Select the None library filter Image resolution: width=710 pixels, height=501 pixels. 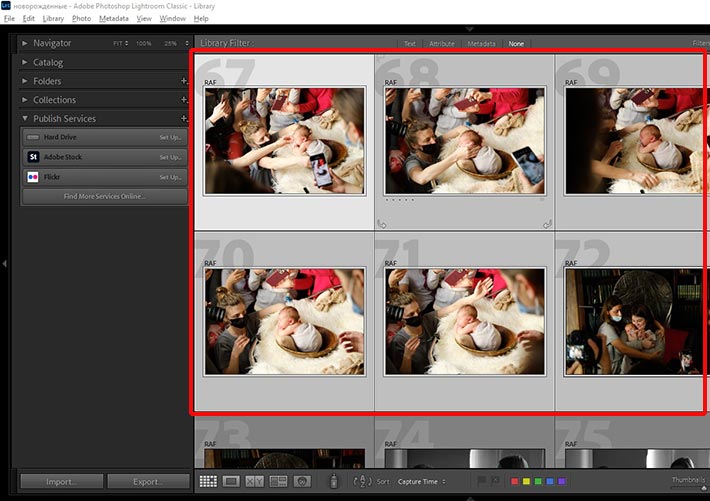516,44
